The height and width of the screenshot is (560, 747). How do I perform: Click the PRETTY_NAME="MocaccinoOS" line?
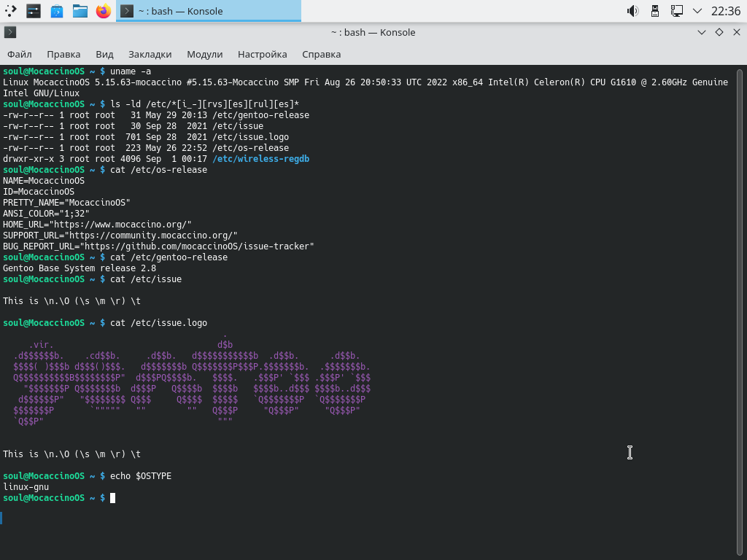(x=66, y=203)
